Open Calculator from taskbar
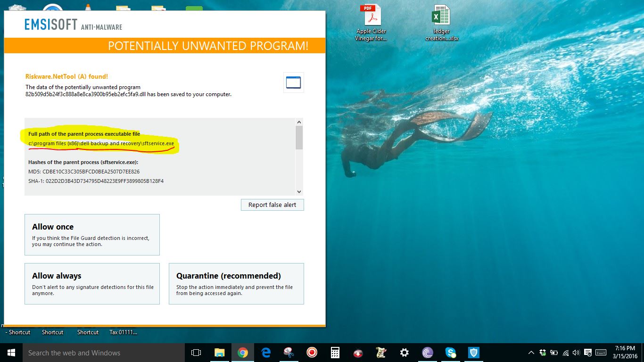 click(335, 353)
